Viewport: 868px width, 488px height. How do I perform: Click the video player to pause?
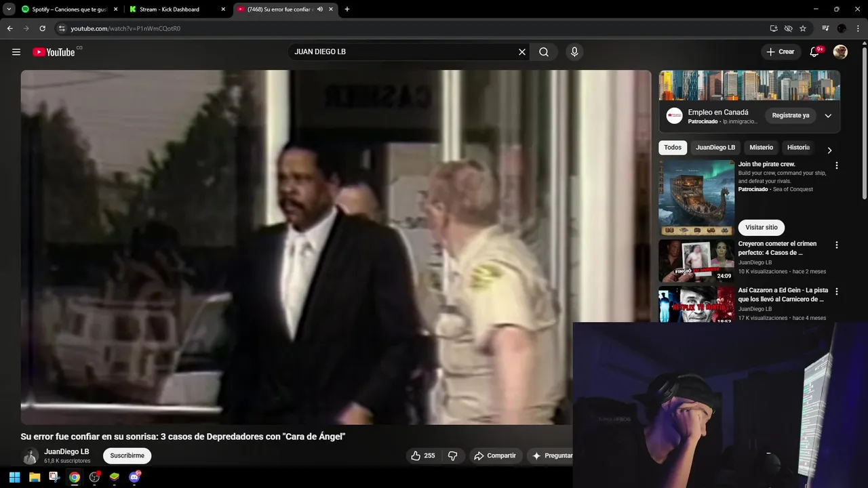pyautogui.click(x=336, y=247)
